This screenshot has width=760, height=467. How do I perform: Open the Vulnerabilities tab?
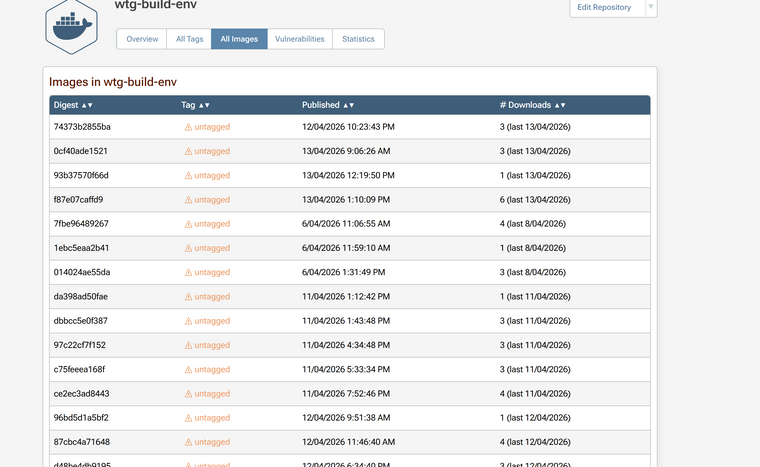pos(300,39)
